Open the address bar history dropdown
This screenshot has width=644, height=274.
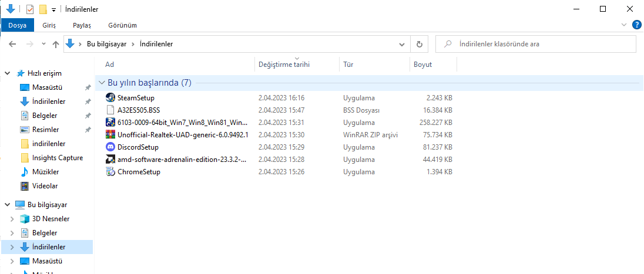[402, 45]
